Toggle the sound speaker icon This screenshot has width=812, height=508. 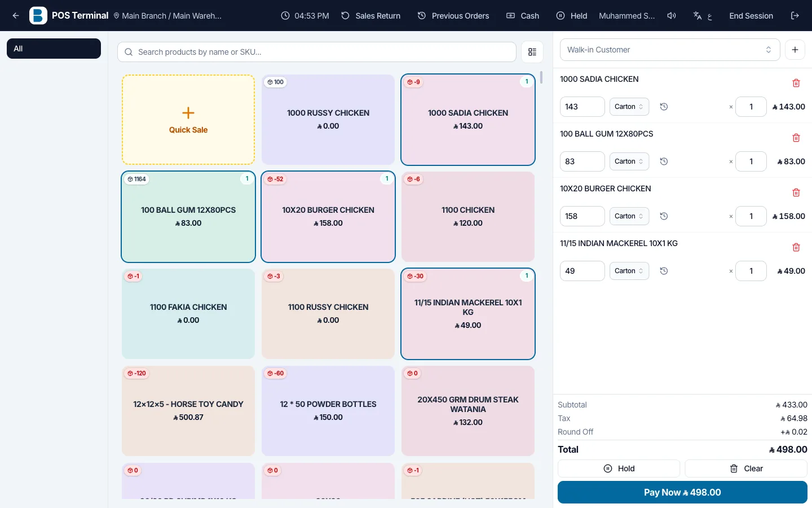pyautogui.click(x=672, y=16)
